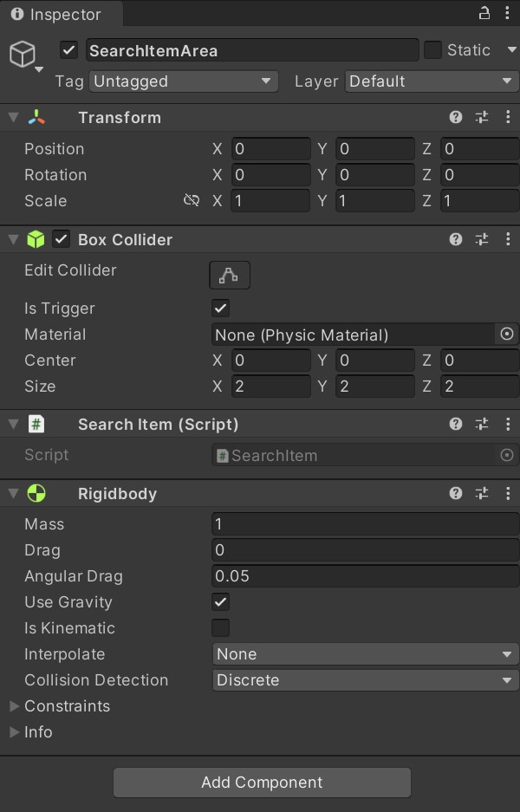
Task: Open Physic Material object picker
Action: pyautogui.click(x=508, y=335)
